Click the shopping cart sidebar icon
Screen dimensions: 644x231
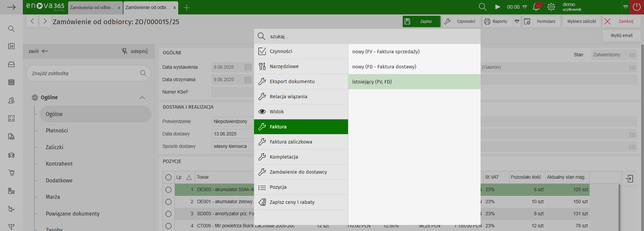11,173
